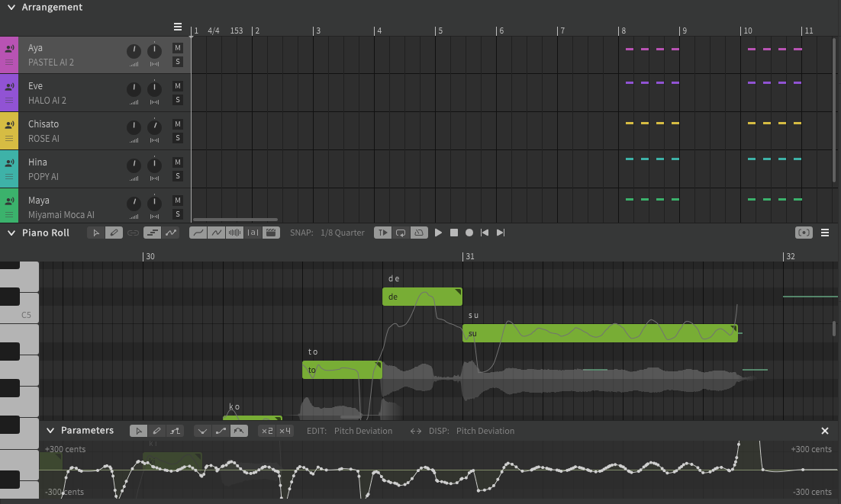
Task: Select the pointer tool in Piano Roll toolbar
Action: pos(95,233)
